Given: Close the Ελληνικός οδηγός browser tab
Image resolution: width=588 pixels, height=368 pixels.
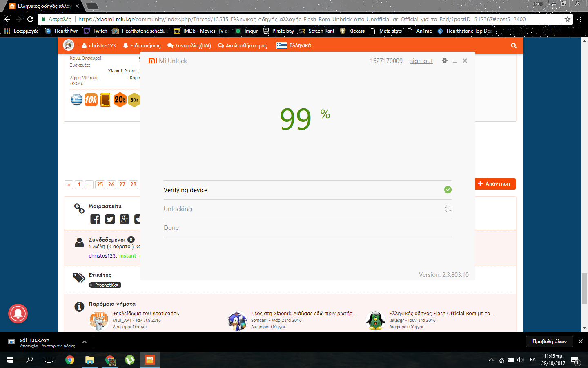Looking at the screenshot, I should [77, 6].
